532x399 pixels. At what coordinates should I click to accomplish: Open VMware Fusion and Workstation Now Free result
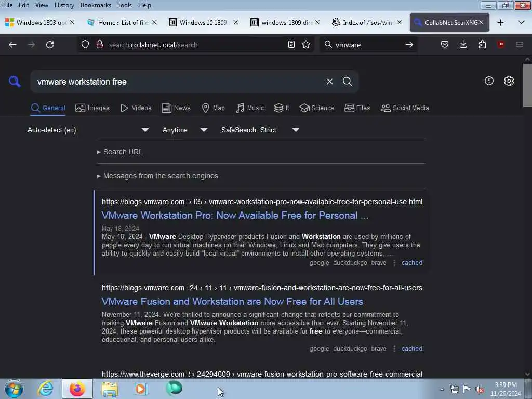coord(232,301)
